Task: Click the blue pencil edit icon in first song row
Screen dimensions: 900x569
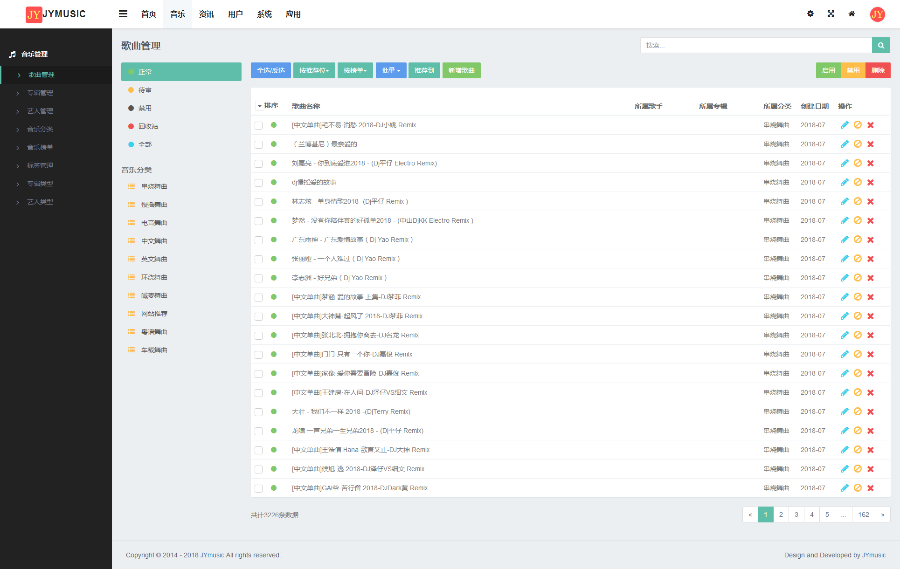Action: pyautogui.click(x=844, y=125)
